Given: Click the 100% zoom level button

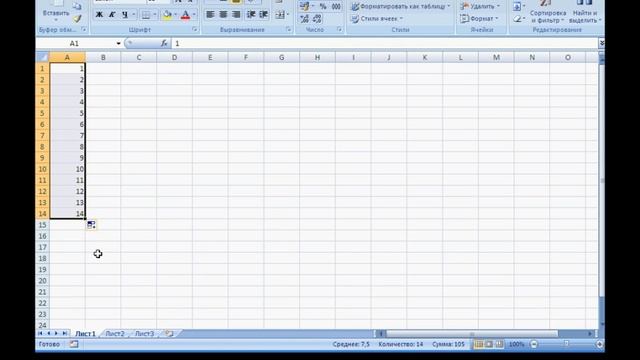Looking at the screenshot, I should (516, 344).
